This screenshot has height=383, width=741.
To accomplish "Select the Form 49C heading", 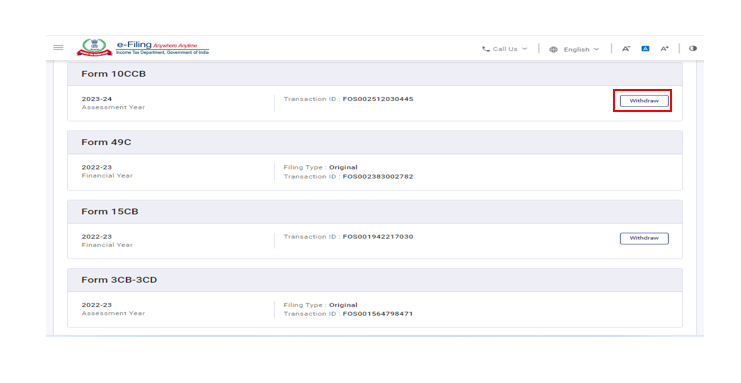I will point(106,142).
